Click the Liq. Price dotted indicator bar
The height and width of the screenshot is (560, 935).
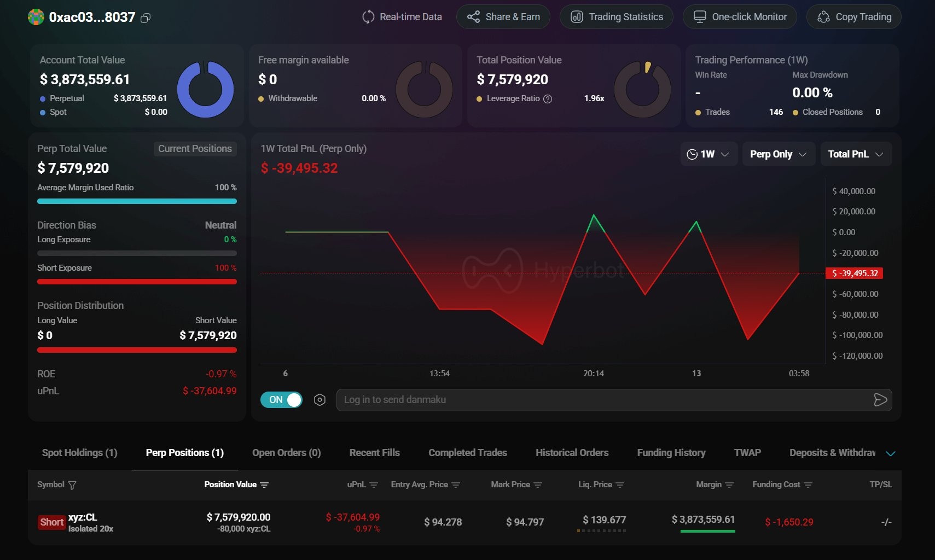pos(602,530)
